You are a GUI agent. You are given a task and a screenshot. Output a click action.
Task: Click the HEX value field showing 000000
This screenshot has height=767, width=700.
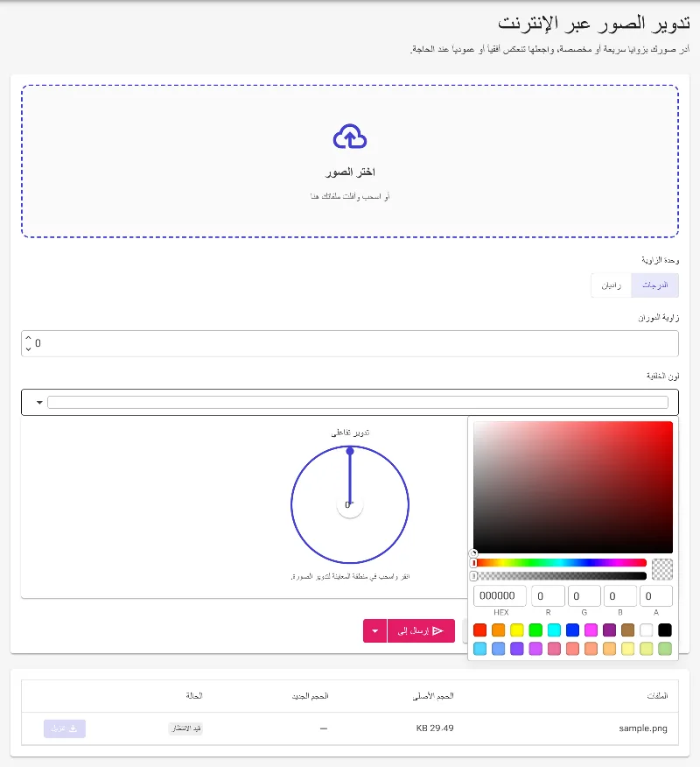(x=500, y=595)
